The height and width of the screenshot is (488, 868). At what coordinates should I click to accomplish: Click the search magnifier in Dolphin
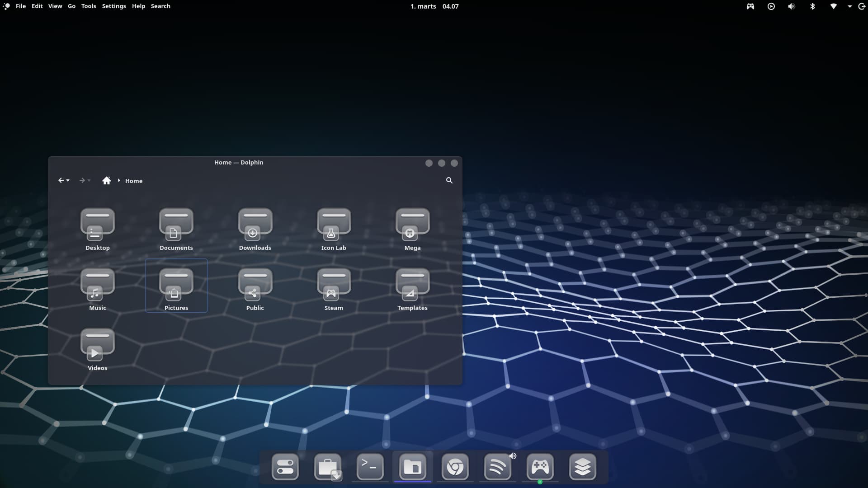pos(449,180)
